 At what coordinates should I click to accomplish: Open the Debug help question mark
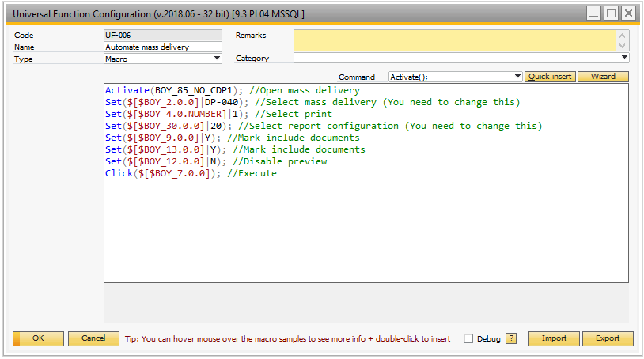[x=511, y=338]
